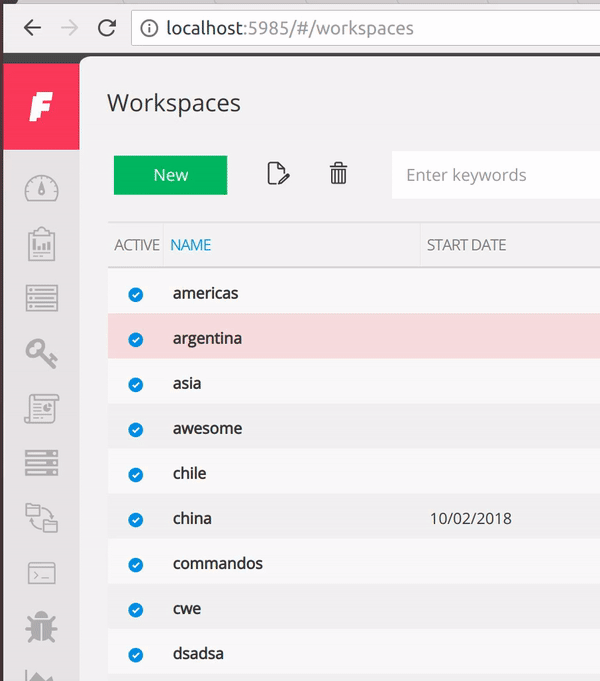Open the credentials key icon
The image size is (600, 681).
[42, 354]
